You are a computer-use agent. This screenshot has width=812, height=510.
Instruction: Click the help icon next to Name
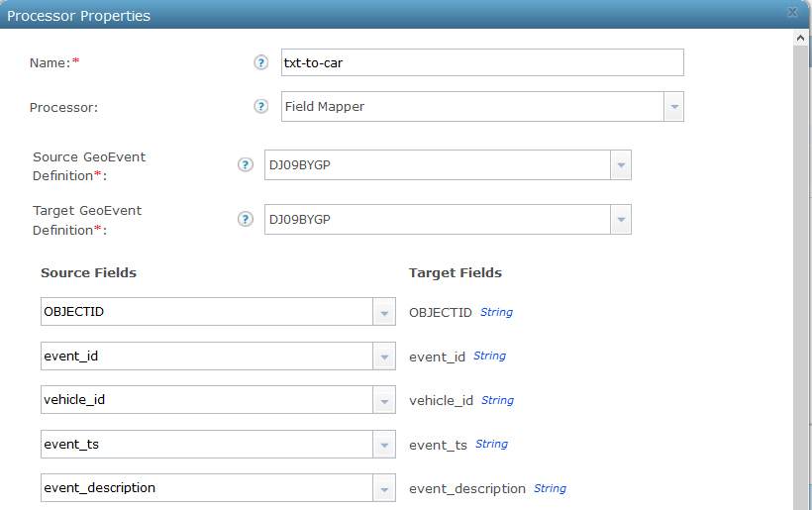pyautogui.click(x=261, y=62)
